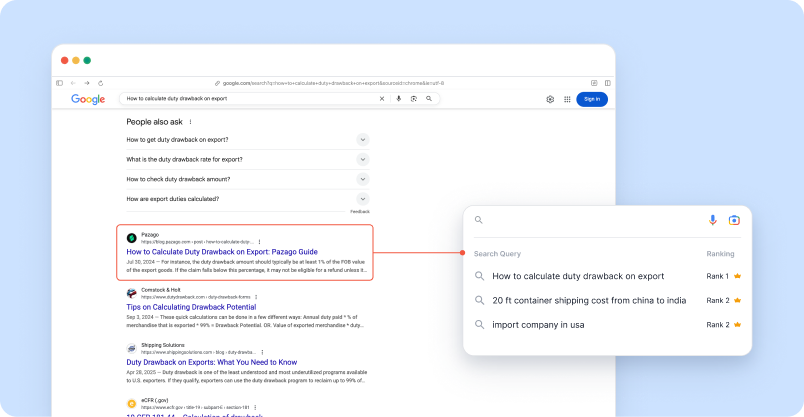Click the Google search input text field
This screenshot has height=417, width=804.
click(249, 98)
